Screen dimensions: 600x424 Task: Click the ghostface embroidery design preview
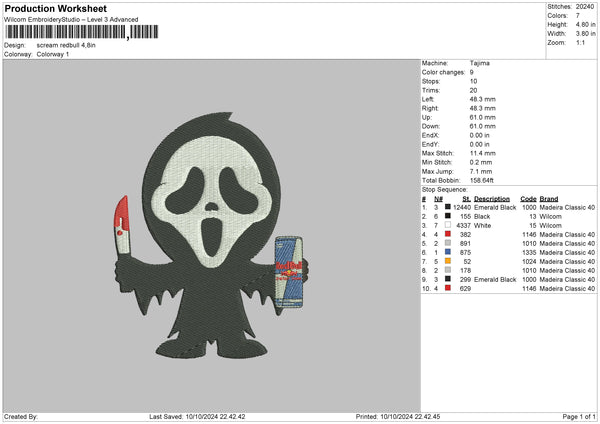(x=211, y=235)
